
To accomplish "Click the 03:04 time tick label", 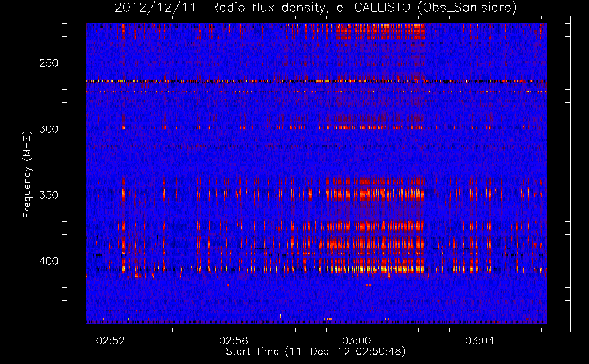I will pyautogui.click(x=479, y=341).
